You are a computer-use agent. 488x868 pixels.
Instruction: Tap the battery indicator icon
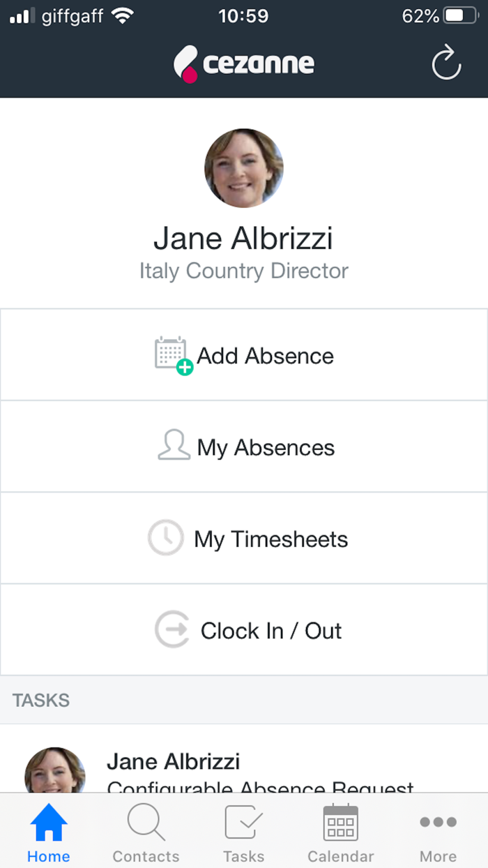tap(462, 16)
